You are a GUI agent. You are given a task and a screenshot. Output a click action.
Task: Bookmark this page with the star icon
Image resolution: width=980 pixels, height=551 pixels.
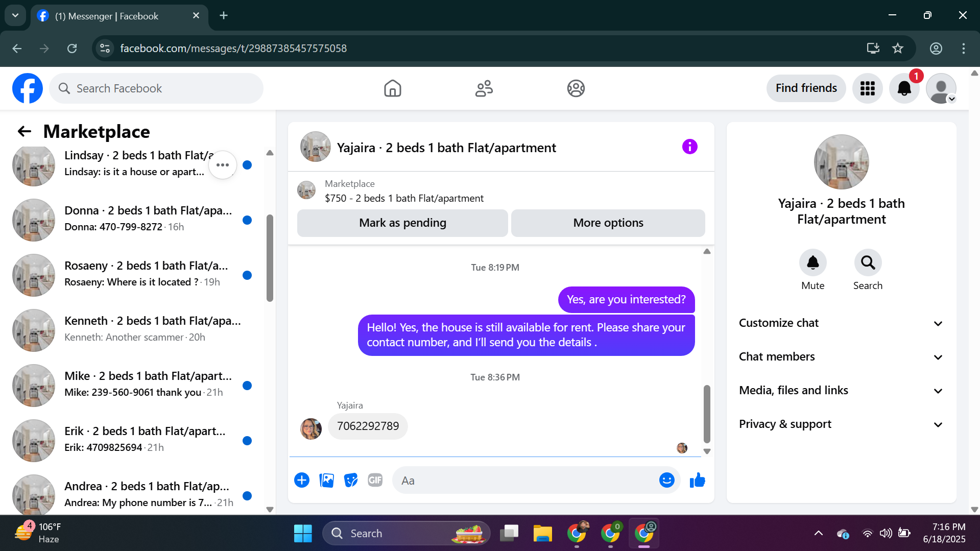pyautogui.click(x=898, y=49)
